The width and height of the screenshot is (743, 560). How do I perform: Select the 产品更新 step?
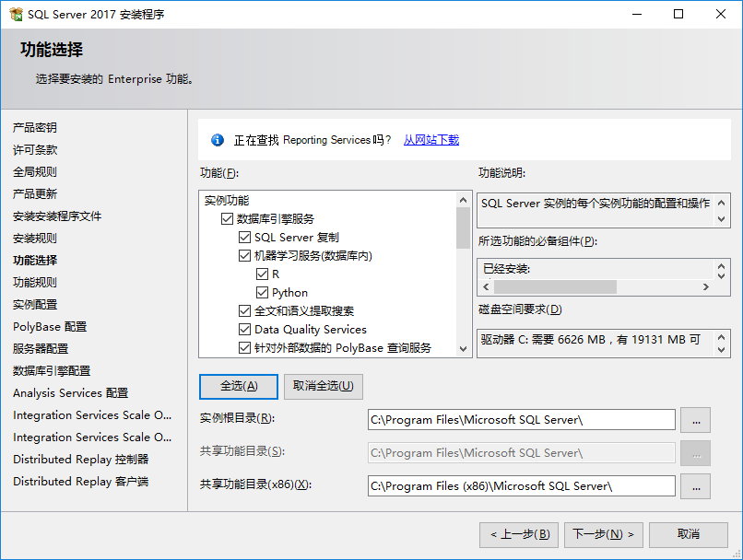coord(35,194)
